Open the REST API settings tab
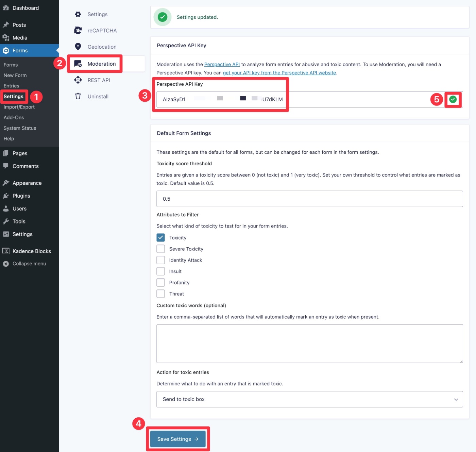476x452 pixels. tap(99, 80)
